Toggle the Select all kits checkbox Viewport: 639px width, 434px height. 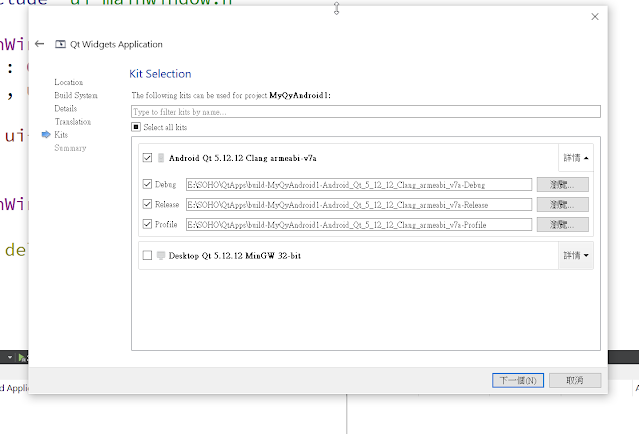pyautogui.click(x=136, y=127)
